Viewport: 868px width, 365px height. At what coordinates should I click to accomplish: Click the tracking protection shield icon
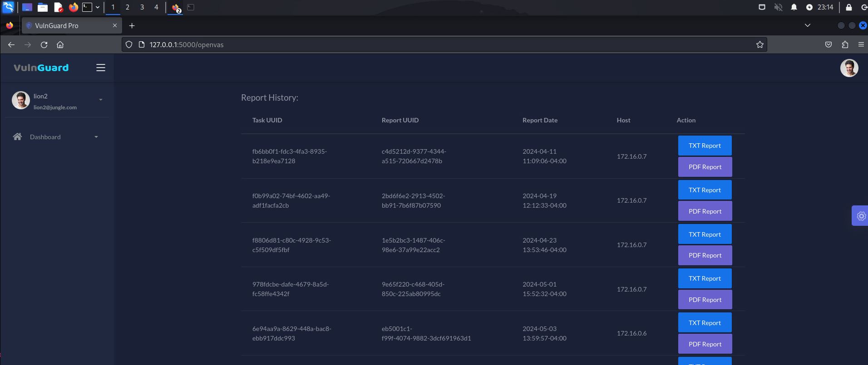pos(129,44)
